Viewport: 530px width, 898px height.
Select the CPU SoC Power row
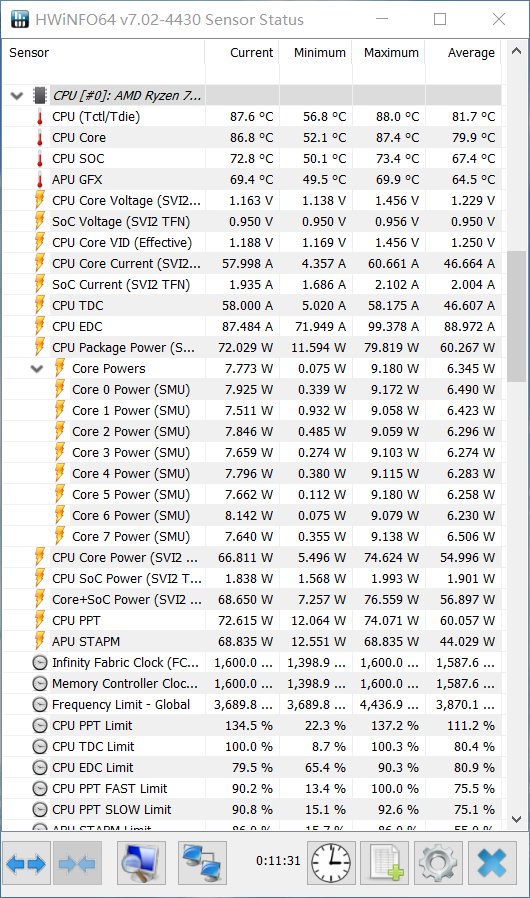tap(252, 578)
